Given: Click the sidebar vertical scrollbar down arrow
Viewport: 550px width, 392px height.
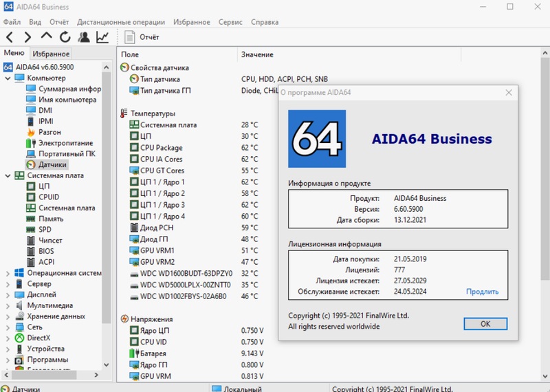Looking at the screenshot, I should click(x=107, y=365).
